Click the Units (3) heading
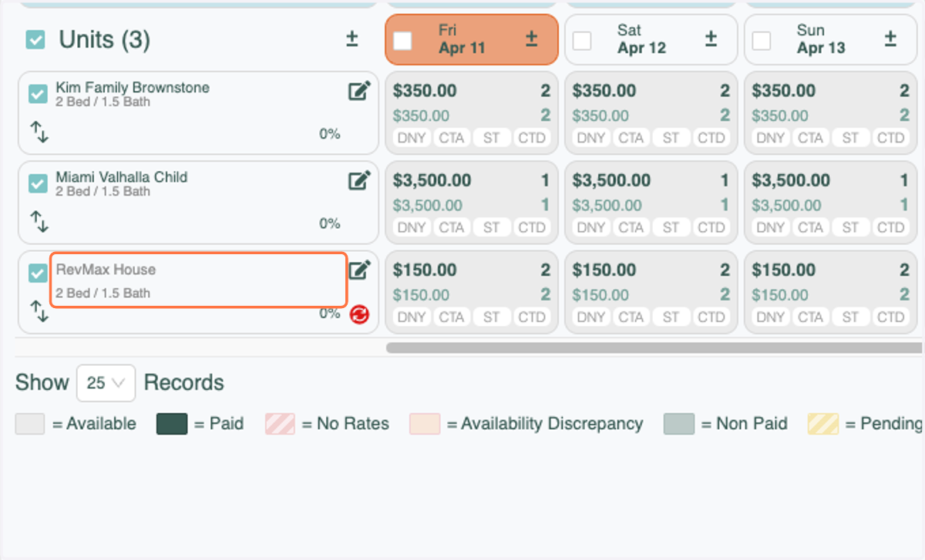 click(x=104, y=39)
